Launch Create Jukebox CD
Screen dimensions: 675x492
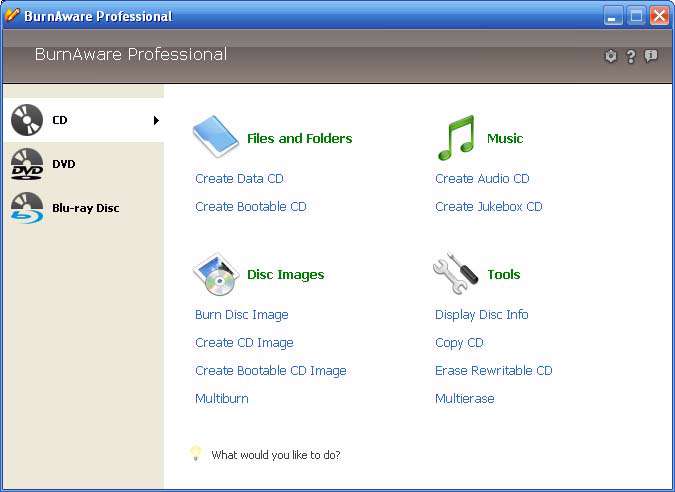pyautogui.click(x=489, y=207)
